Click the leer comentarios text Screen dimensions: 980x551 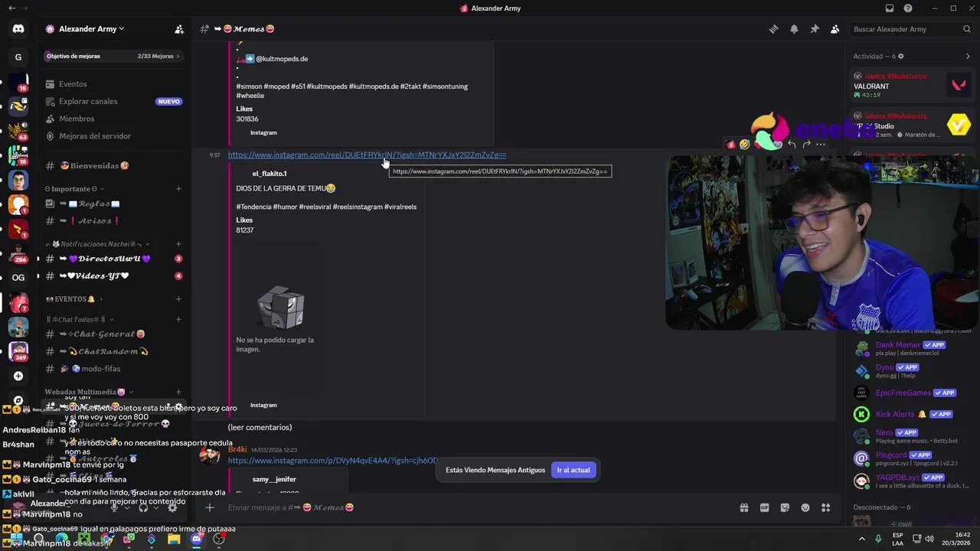pyautogui.click(x=260, y=427)
